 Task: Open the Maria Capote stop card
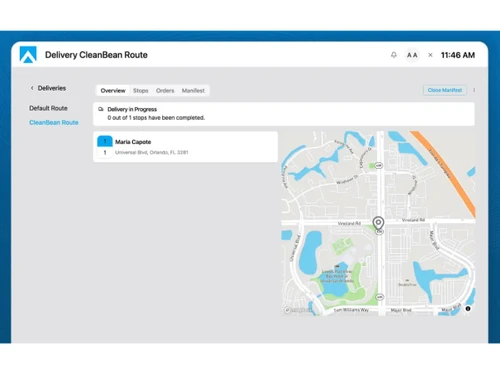click(185, 147)
